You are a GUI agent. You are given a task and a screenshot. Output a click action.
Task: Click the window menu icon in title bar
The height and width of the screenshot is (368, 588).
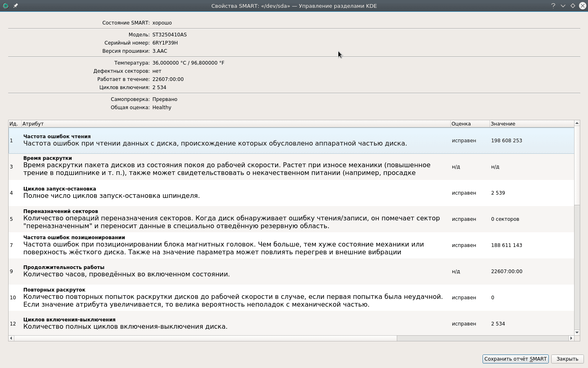pyautogui.click(x=5, y=6)
